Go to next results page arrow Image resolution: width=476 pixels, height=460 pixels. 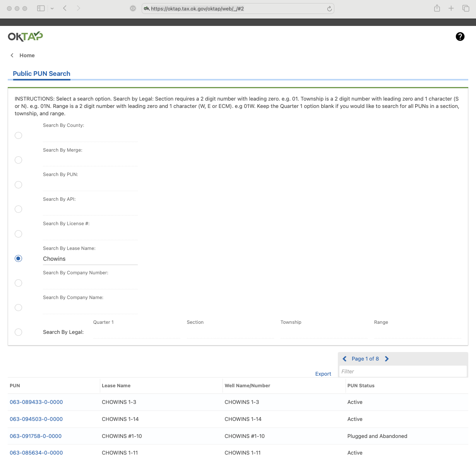click(x=387, y=359)
